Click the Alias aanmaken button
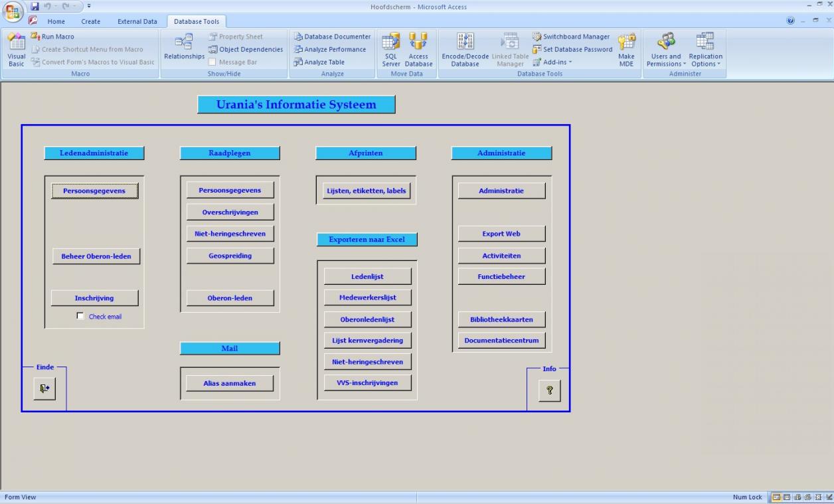 229,383
